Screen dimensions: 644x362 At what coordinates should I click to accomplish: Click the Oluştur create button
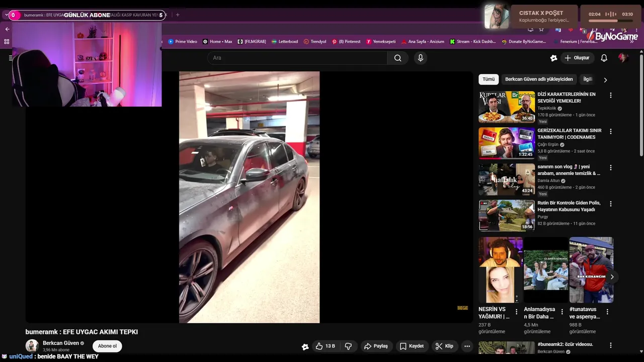(x=577, y=58)
